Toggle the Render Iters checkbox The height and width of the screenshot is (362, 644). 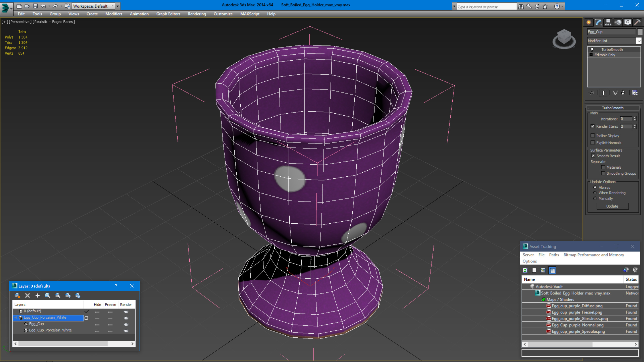pos(593,126)
